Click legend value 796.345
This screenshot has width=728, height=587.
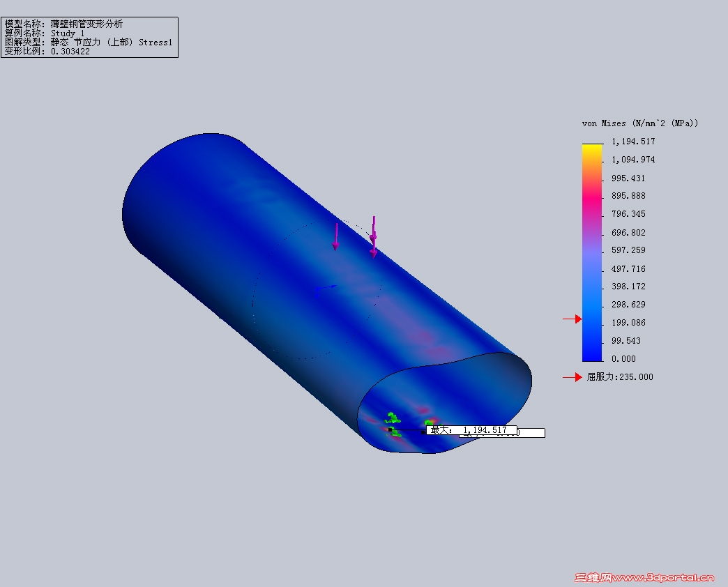tap(628, 214)
